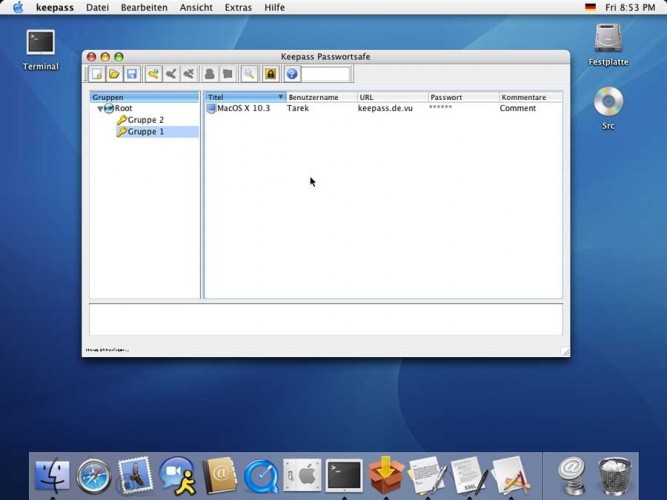Screen dimensions: 667x500
Task: Sort entries by Benutzername column
Action: point(322,97)
